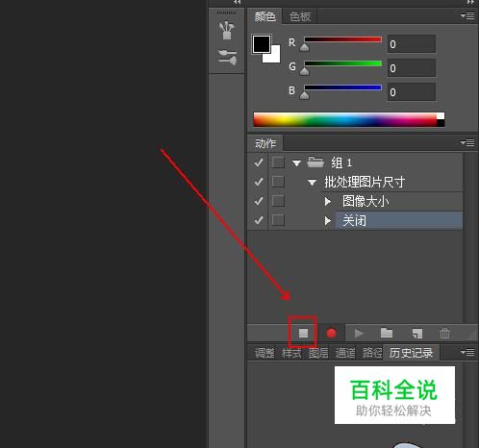Expand the 图像大小 step details
Viewport: 479px width, 448px height.
327,202
